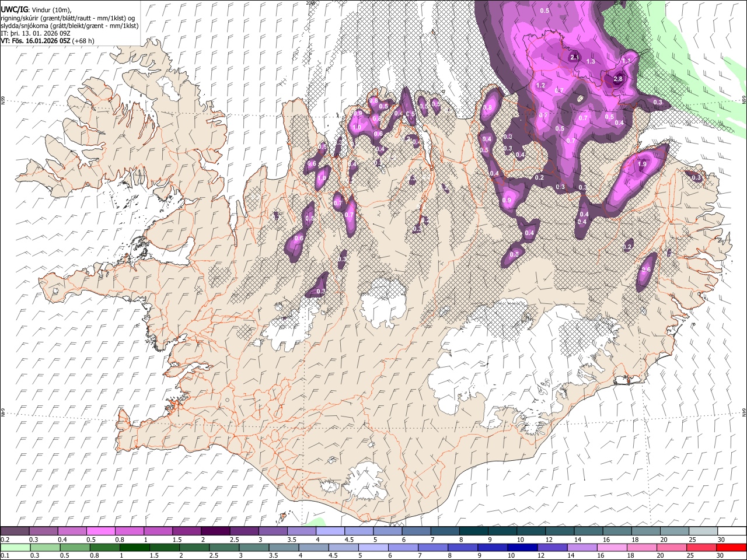Pick the 4 grey-blue swatch in rain scale

pyautogui.click(x=313, y=547)
